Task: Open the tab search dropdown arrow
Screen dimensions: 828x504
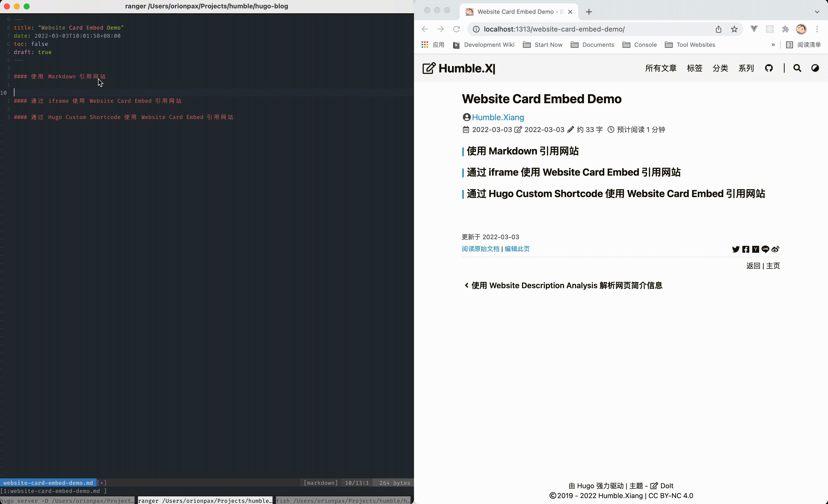Action: 817,12
